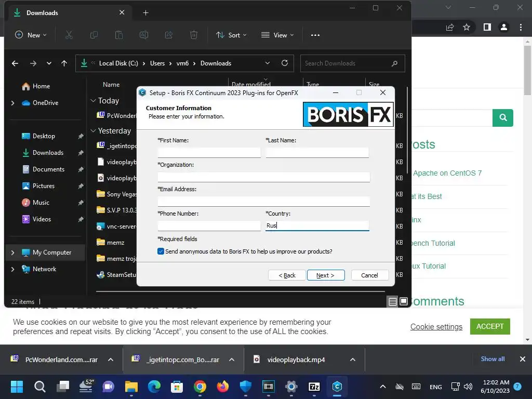The image size is (532, 399).
Task: Click the green search button on the webpage
Action: click(503, 118)
